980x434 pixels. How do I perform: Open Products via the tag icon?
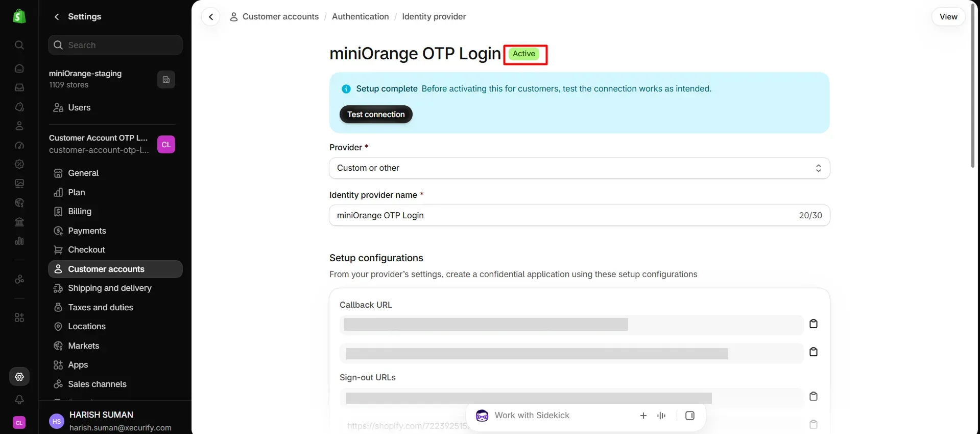pyautogui.click(x=19, y=107)
